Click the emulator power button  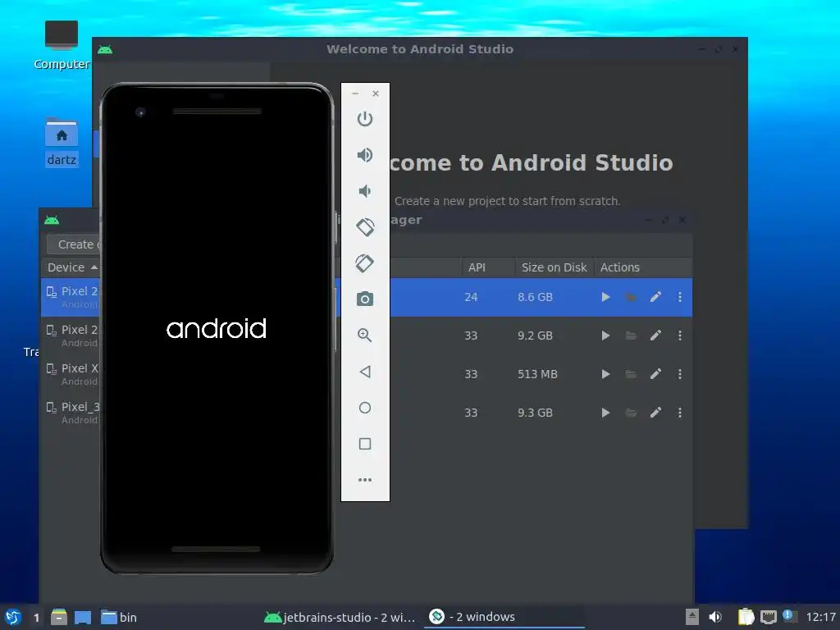(365, 119)
